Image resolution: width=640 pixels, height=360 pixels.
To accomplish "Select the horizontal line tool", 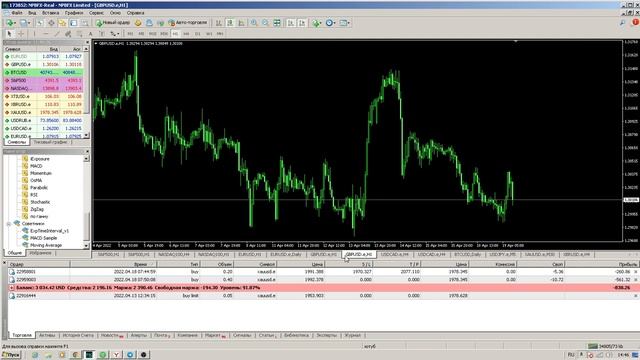I will 46,33.
